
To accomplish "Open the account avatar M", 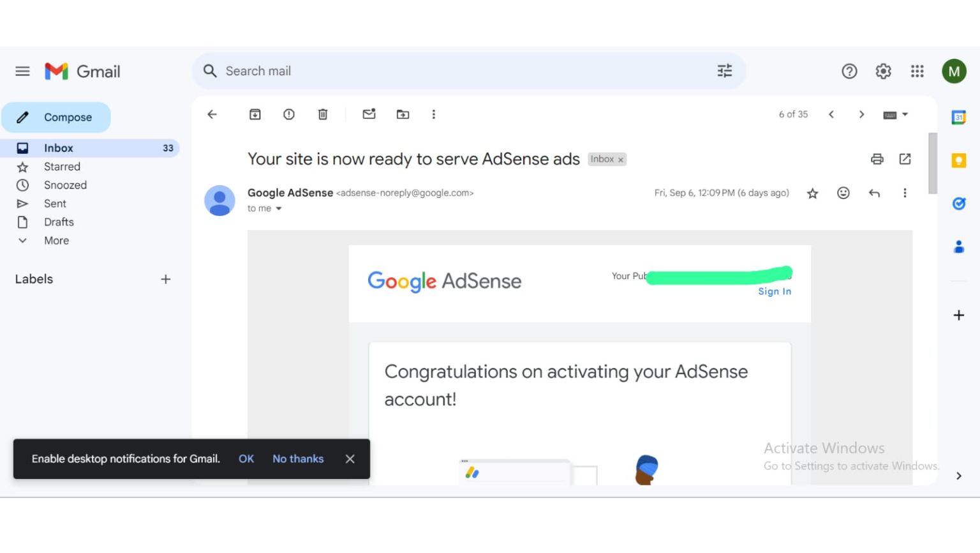I will click(x=954, y=71).
